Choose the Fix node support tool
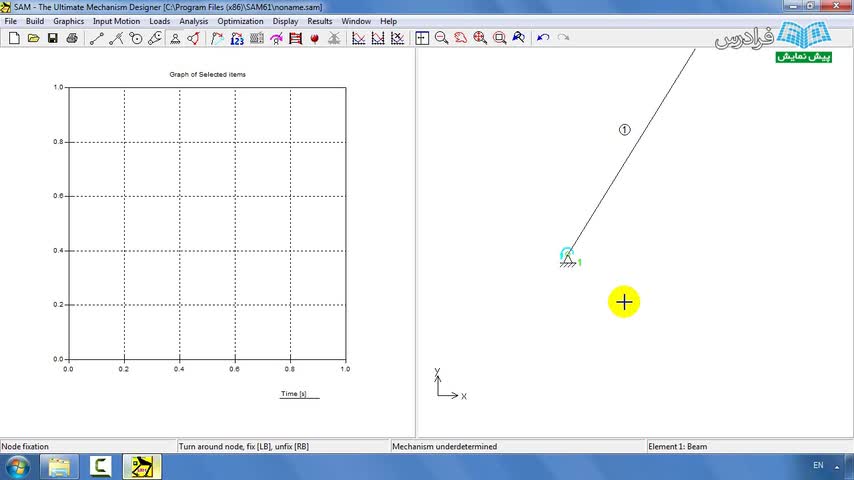Viewport: 854px width, 480px height. click(175, 38)
